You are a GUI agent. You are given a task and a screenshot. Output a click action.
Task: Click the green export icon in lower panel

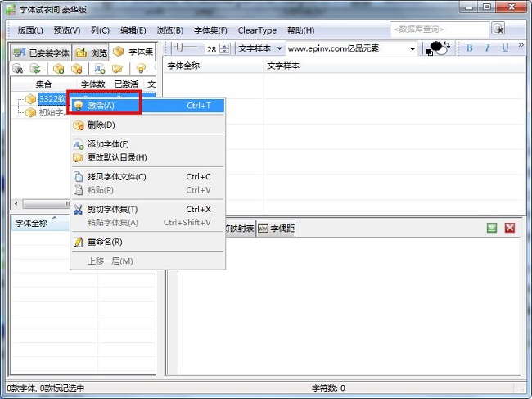click(492, 228)
